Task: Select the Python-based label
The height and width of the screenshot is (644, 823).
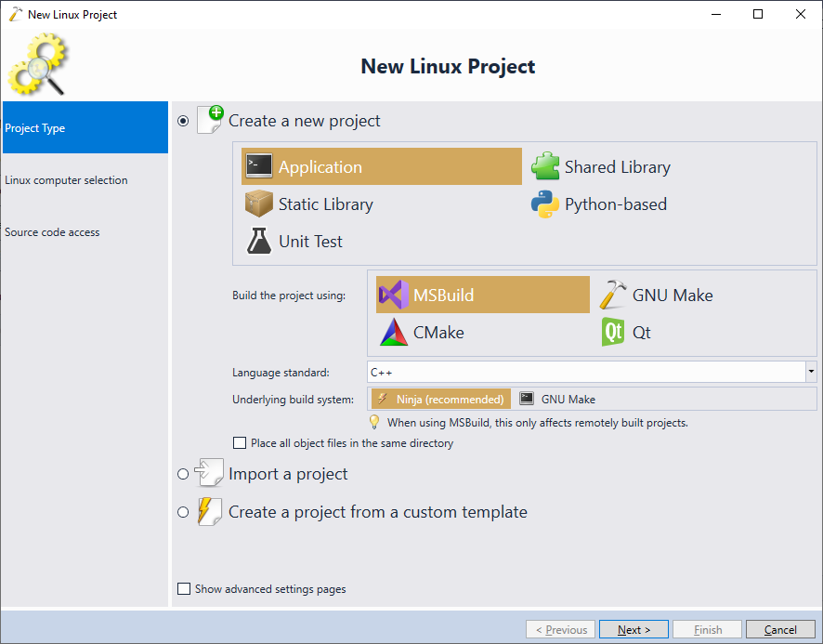Action: 616,204
